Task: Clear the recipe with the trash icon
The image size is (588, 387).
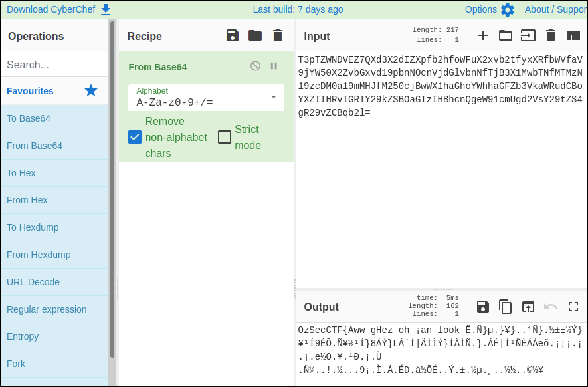Action: tap(278, 36)
